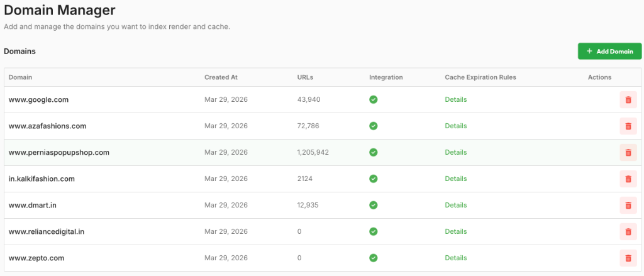Viewport: 644px width, 276px height.
Task: Delete the www.dmart.in domain
Action: point(628,205)
